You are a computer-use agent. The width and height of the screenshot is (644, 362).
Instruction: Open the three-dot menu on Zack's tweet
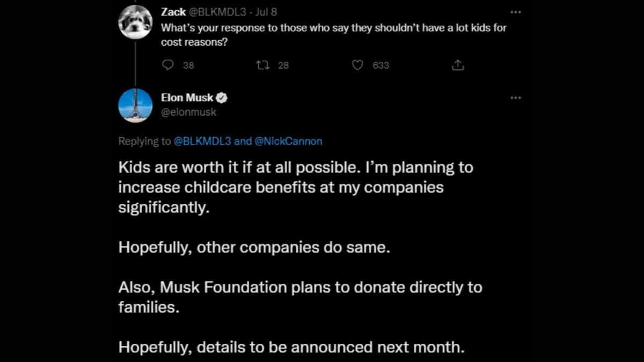pos(515,12)
